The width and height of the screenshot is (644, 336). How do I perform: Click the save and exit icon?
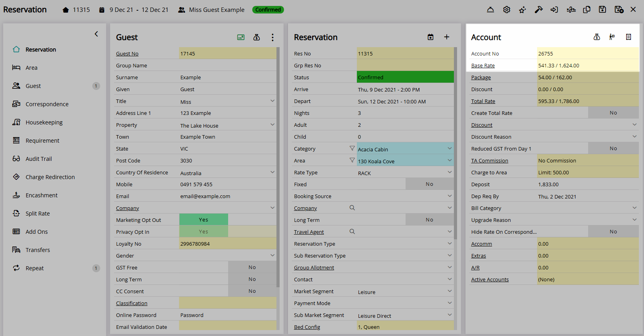coord(619,10)
